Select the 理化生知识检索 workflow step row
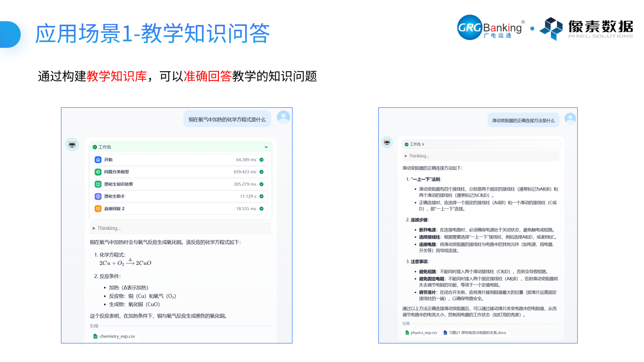The width and height of the screenshot is (644, 362). pyautogui.click(x=180, y=184)
